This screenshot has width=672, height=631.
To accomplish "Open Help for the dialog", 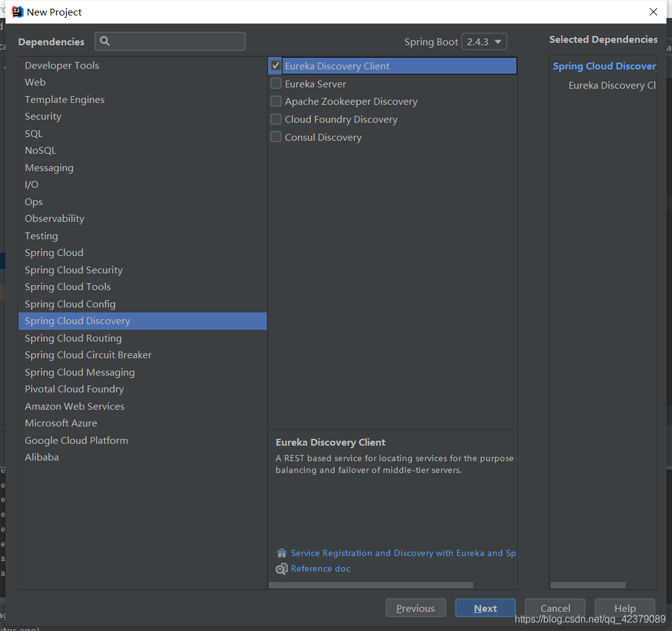I will pyautogui.click(x=625, y=608).
